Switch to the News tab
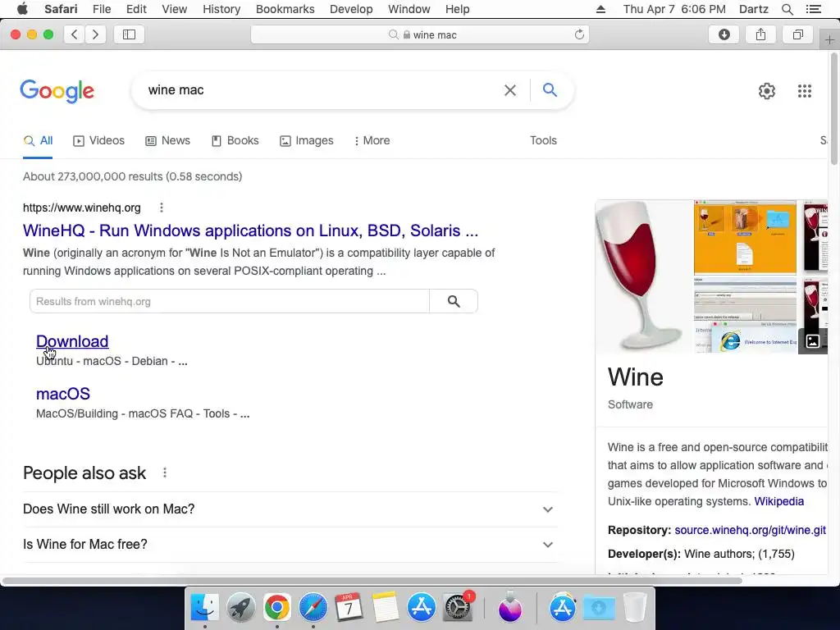This screenshot has height=630, width=840. point(167,140)
